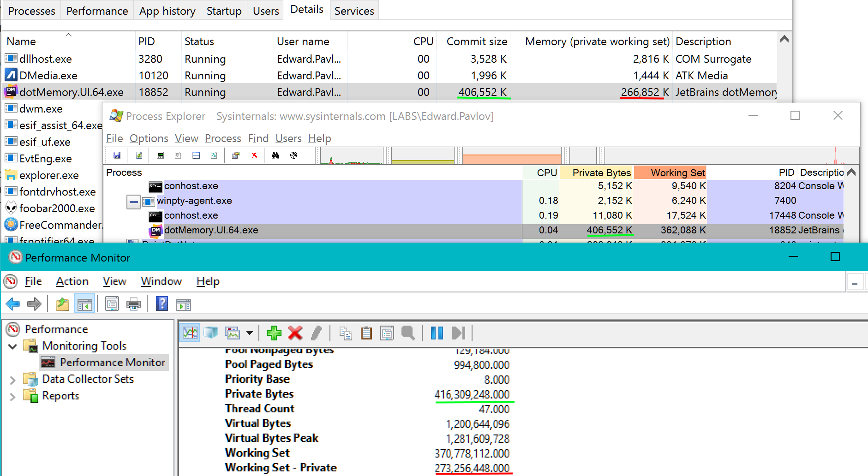
Task: Toggle Show/Hide Console Tree button
Action: coord(84,304)
